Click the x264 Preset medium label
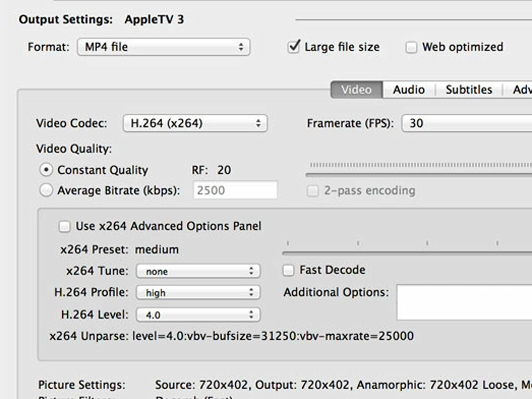The image size is (532, 399). coord(120,250)
